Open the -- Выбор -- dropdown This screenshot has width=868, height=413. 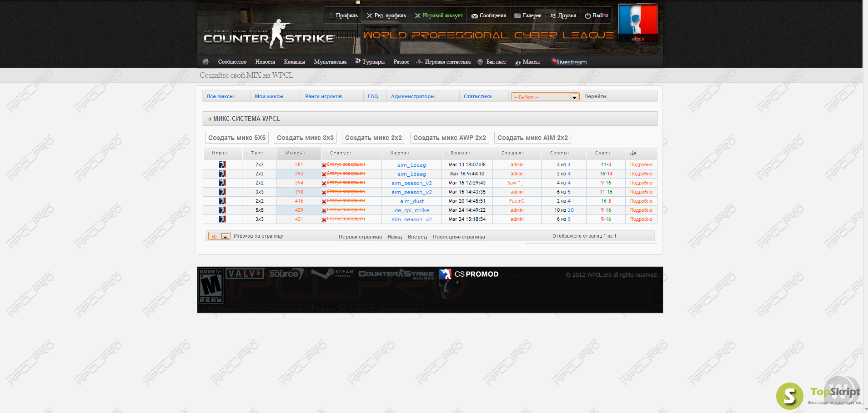click(545, 97)
